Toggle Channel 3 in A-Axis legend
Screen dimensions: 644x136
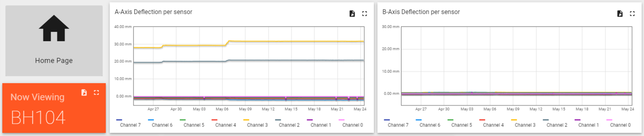click(x=257, y=125)
